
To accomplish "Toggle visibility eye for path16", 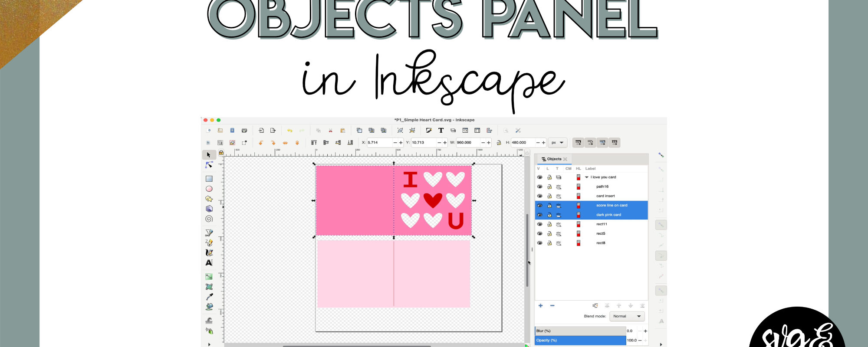I will (x=539, y=187).
